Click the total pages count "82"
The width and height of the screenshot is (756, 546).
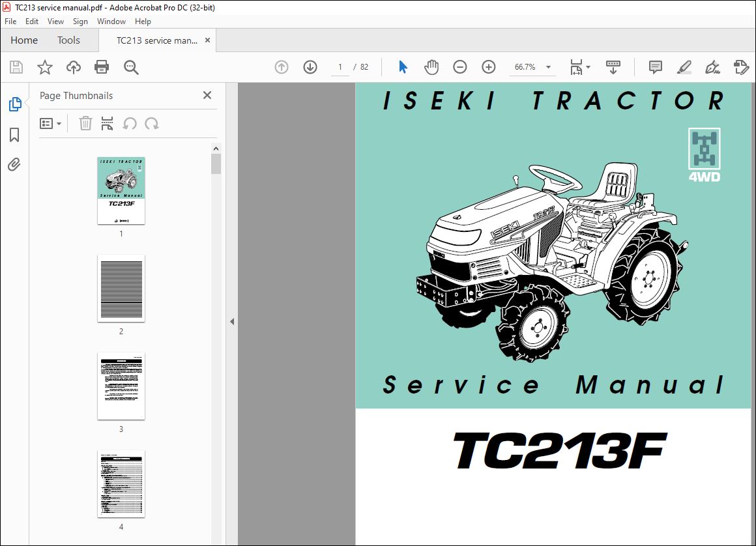point(364,67)
